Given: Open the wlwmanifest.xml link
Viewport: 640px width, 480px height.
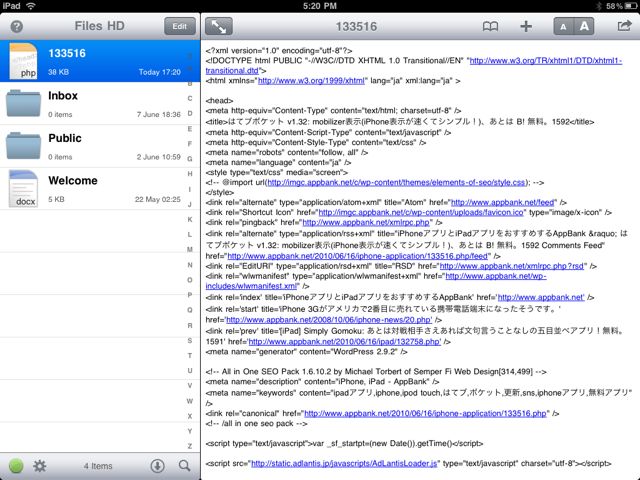Looking at the screenshot, I should coord(496,276).
